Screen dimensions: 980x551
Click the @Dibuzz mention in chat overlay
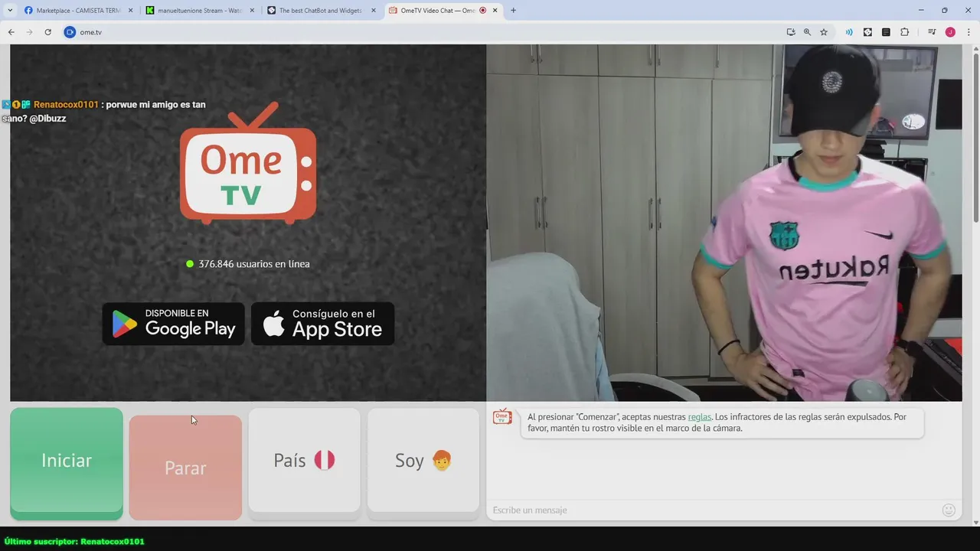(x=47, y=119)
